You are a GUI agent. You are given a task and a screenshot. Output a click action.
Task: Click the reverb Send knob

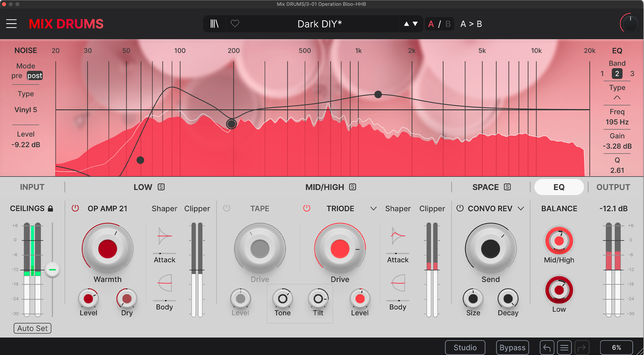tap(490, 248)
